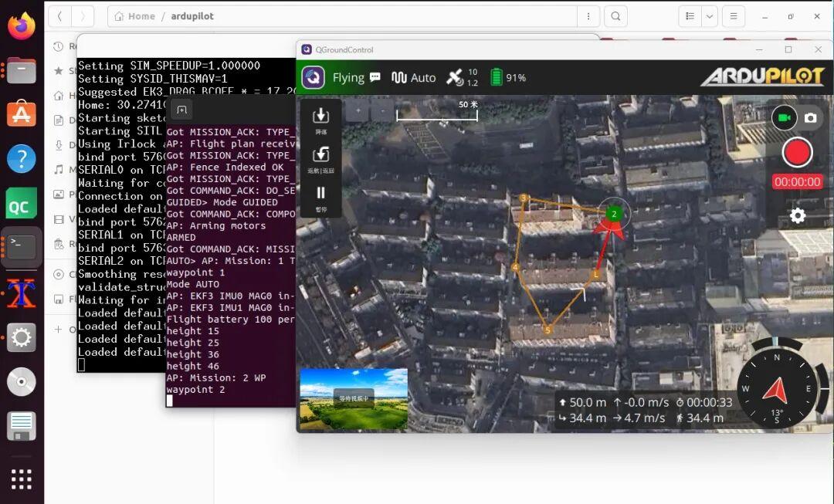Click the 4.7 m/s ground speed value
The image size is (834, 504).
click(x=644, y=418)
